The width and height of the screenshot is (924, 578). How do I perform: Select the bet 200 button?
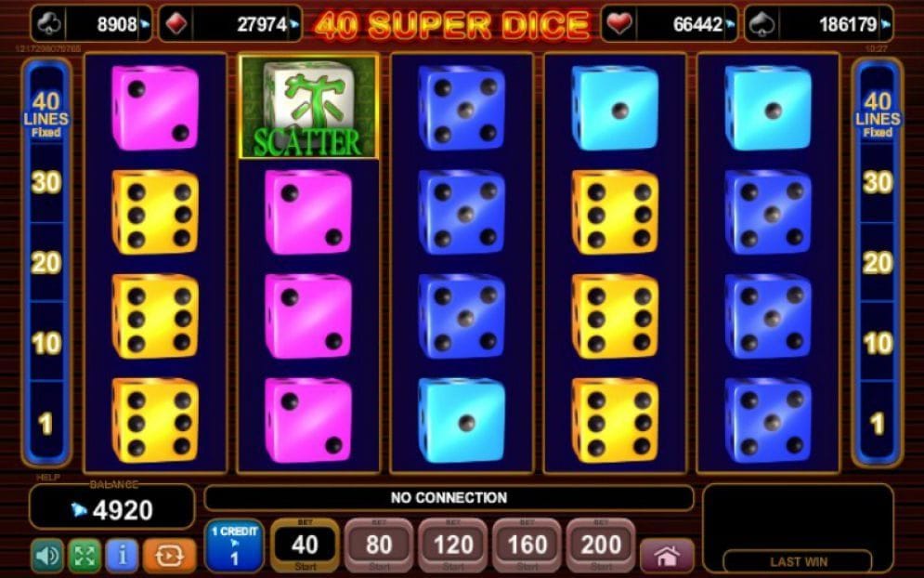pos(601,545)
